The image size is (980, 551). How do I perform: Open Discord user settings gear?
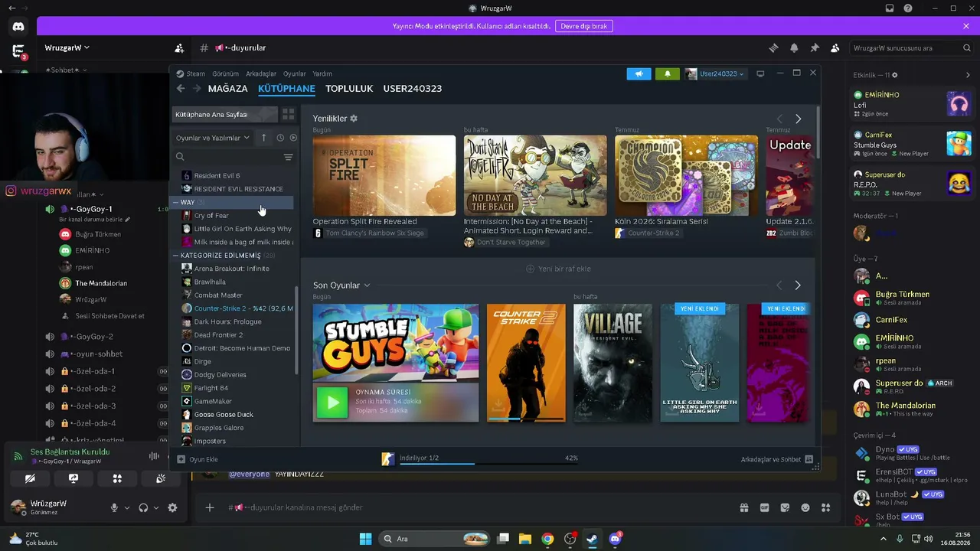click(x=172, y=507)
